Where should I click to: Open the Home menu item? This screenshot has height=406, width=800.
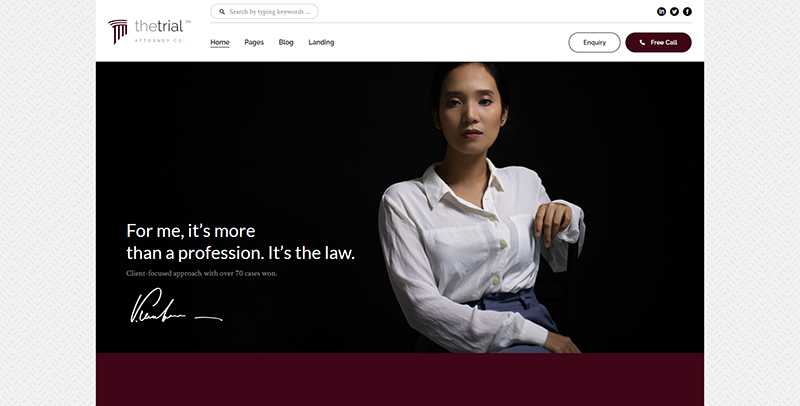220,42
